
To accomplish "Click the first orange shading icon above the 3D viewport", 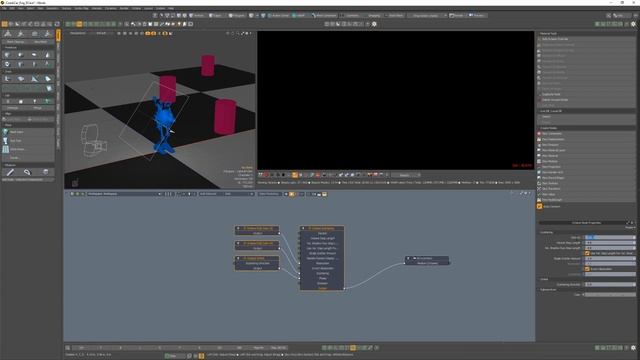I will [x=148, y=33].
